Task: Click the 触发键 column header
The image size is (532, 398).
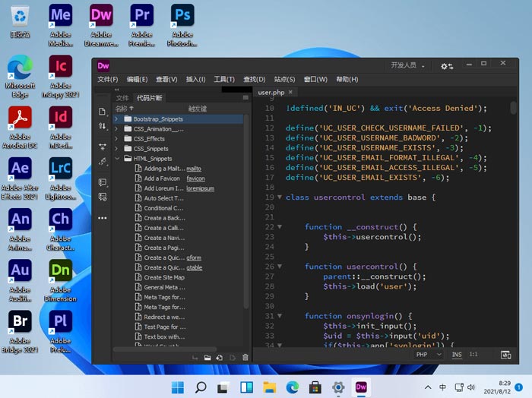Action: [198, 109]
